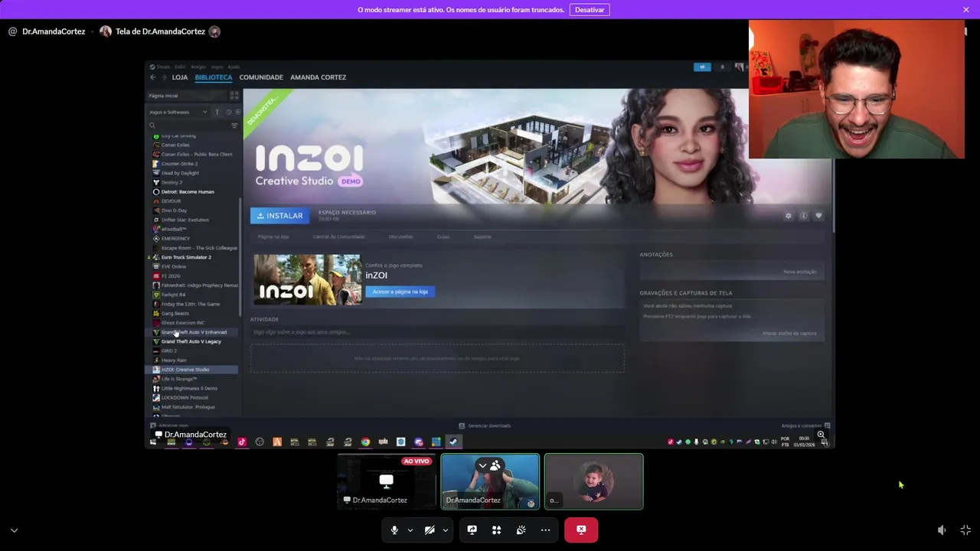The height and width of the screenshot is (551, 980).
Task: Click Acessar a página na loja
Action: pyautogui.click(x=400, y=292)
